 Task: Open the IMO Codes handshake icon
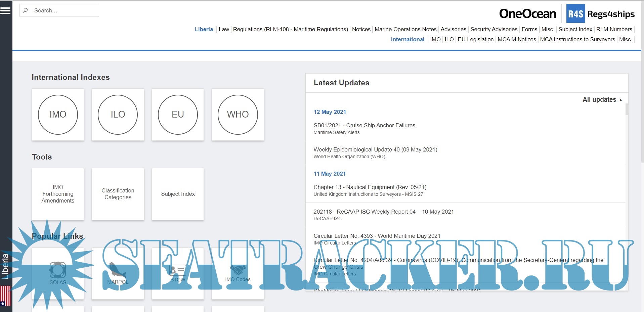pos(238,270)
